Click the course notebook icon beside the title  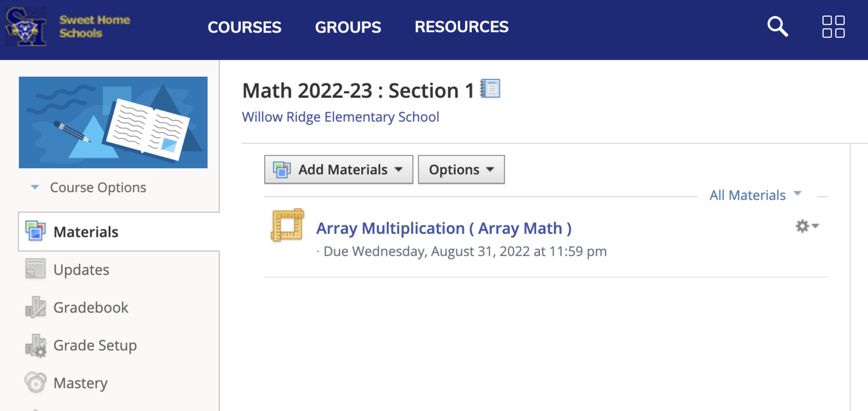tap(490, 89)
